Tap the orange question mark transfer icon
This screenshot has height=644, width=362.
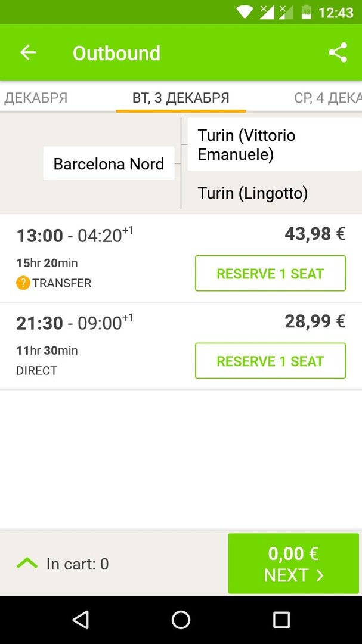point(23,283)
